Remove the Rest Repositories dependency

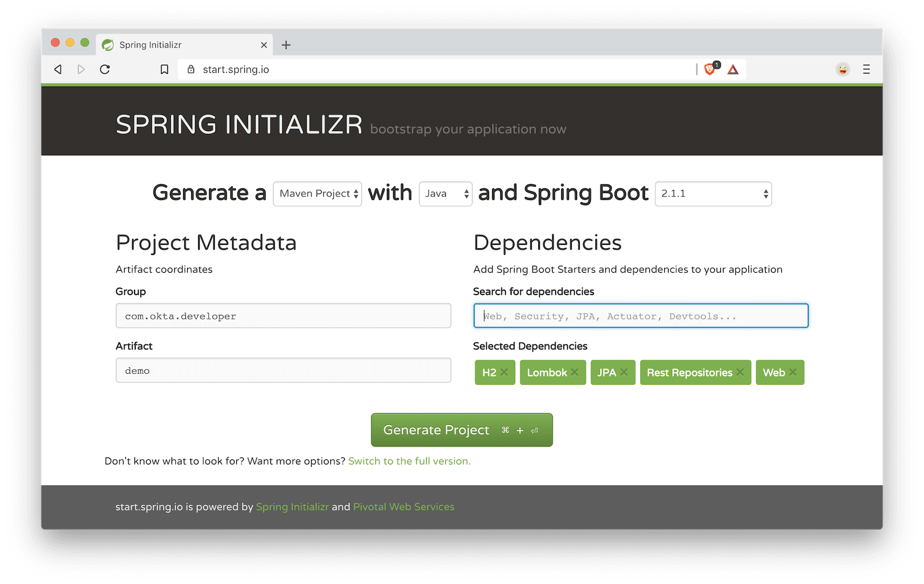pos(740,373)
